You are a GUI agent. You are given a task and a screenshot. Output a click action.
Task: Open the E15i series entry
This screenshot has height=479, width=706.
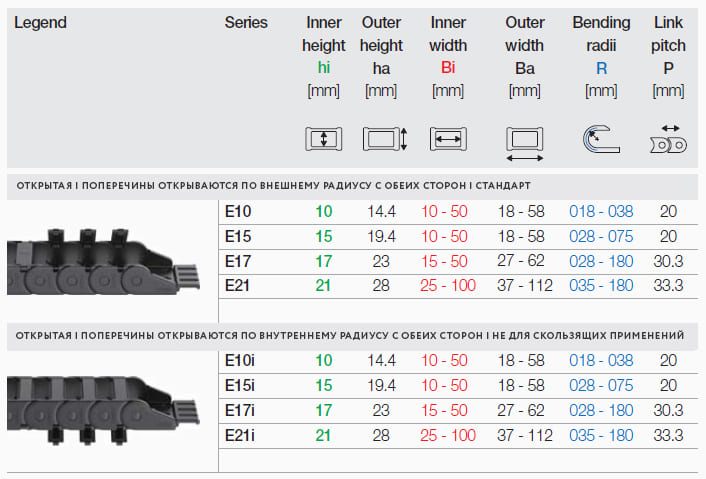point(240,385)
